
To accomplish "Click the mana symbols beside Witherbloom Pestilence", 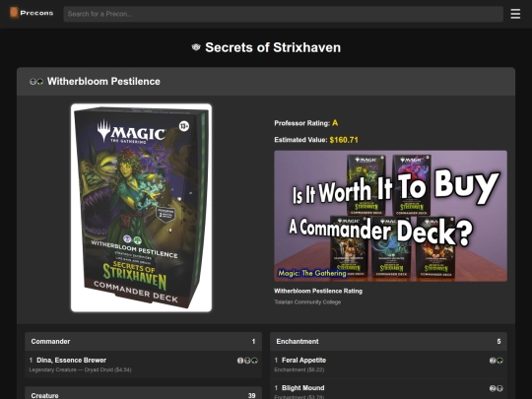I will coord(36,82).
